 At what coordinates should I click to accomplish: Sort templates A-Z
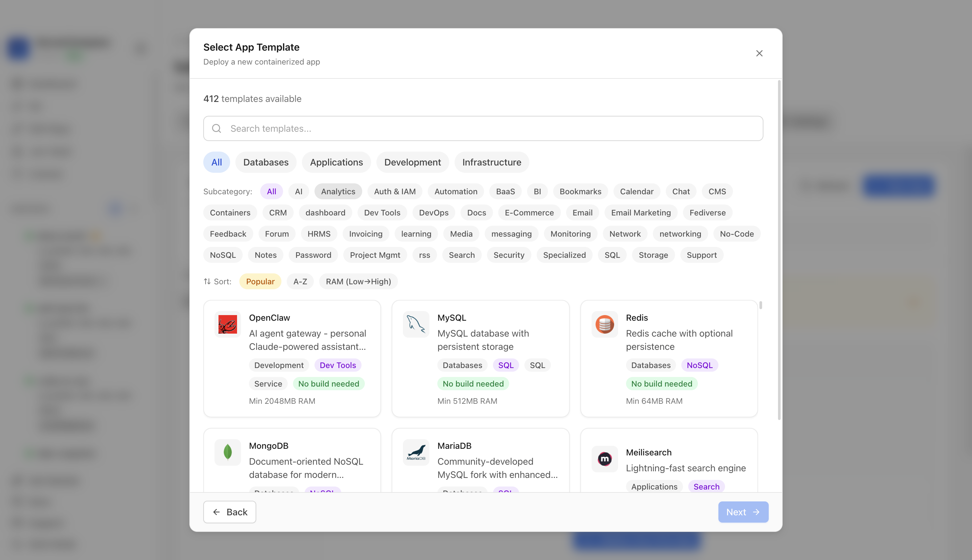pos(300,282)
